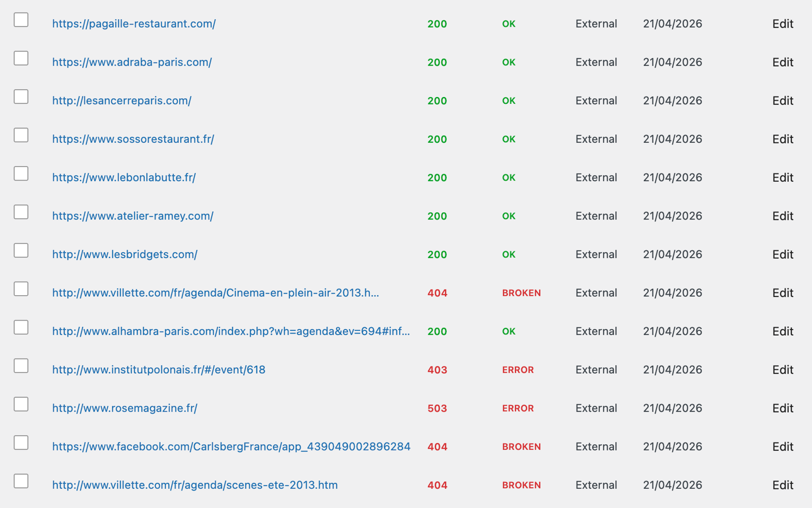Open the alhambra-paris.com agenda link
Viewport: 812px width, 508px height.
pos(231,331)
